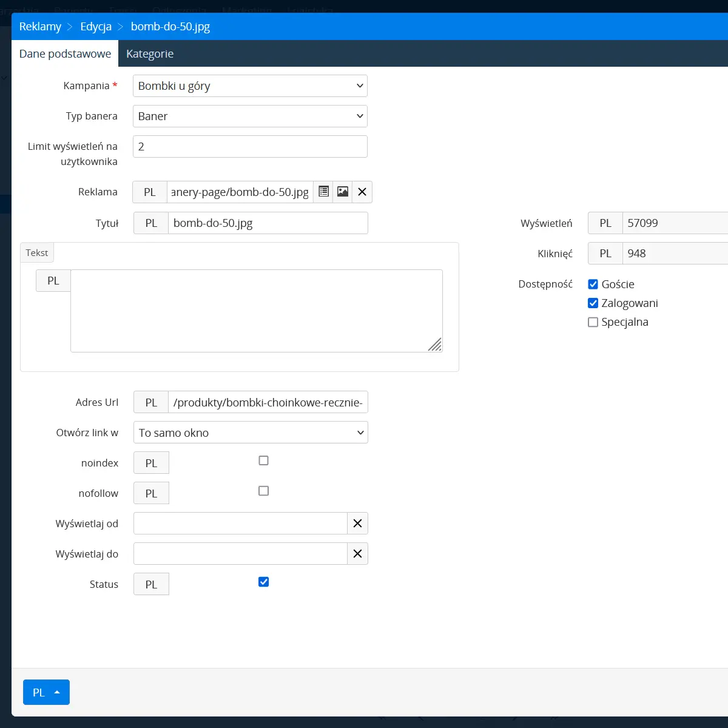This screenshot has width=728, height=728.
Task: Open image picker icon in Reklama row
Action: coord(343,192)
